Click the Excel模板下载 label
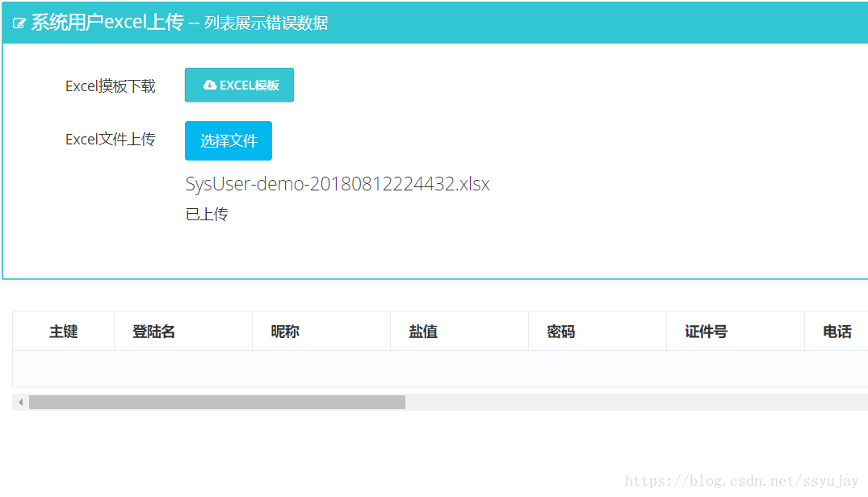Image resolution: width=868 pixels, height=497 pixels. tap(110, 86)
